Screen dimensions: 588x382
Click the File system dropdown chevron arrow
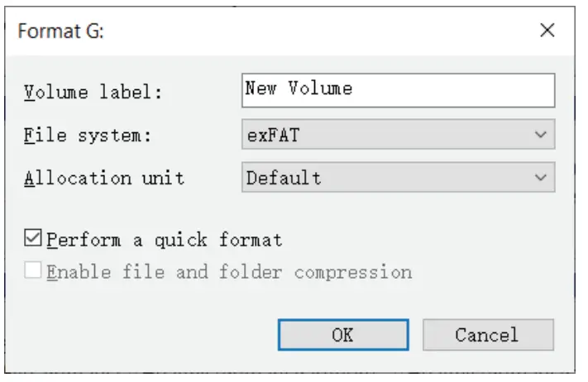click(x=541, y=134)
